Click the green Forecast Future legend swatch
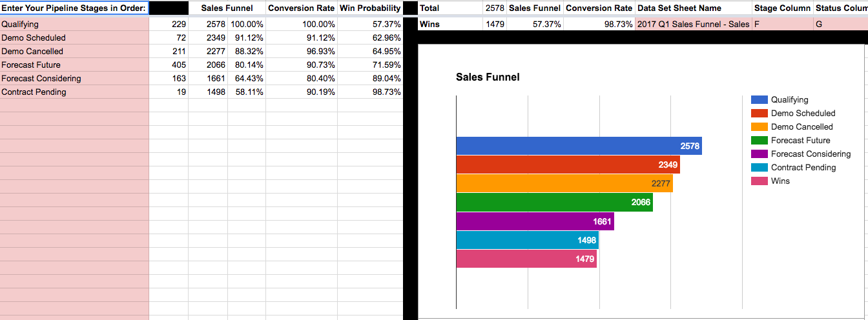The image size is (868, 320). click(759, 140)
